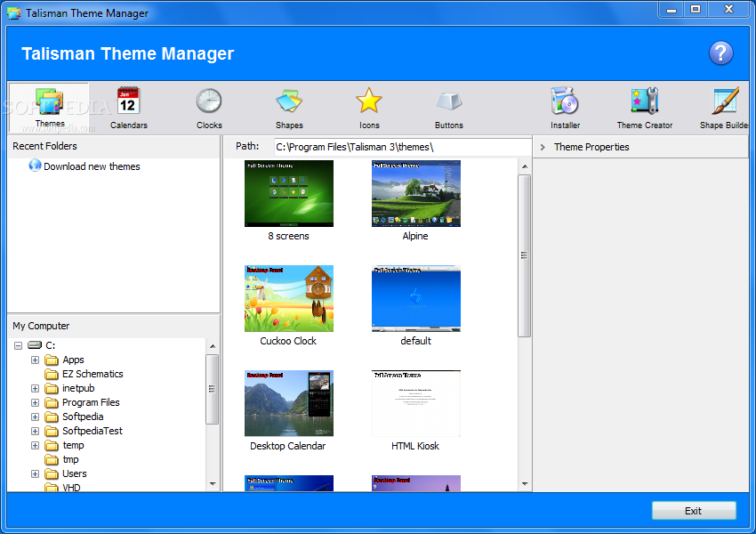This screenshot has width=756, height=534.
Task: Select the HTML Kiosk theme thumbnail
Action: 416,403
